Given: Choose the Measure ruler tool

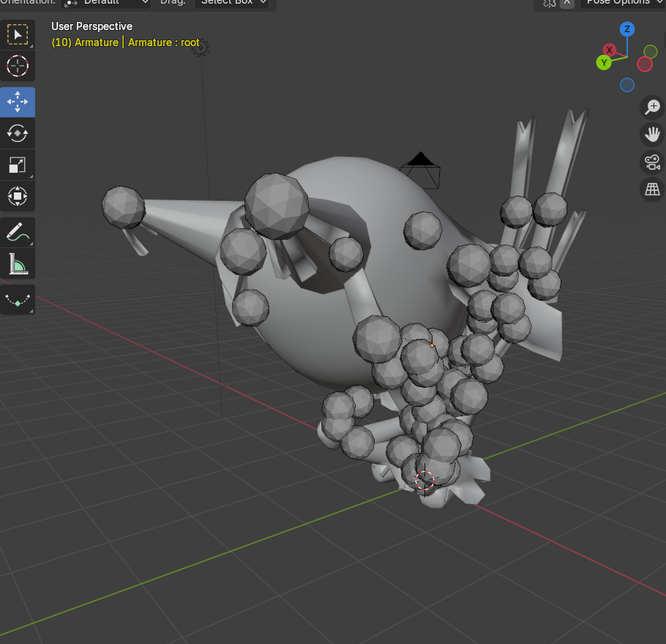Looking at the screenshot, I should (18, 263).
